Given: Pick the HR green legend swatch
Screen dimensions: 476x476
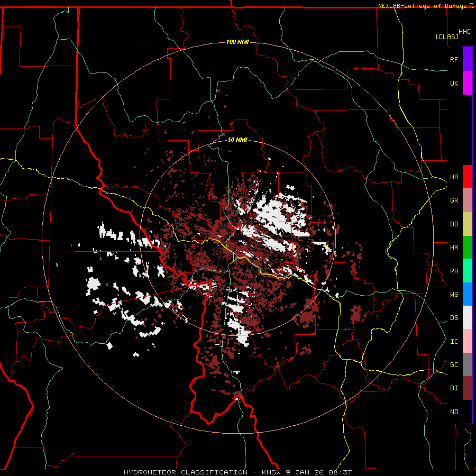Looking at the screenshot, I should click(467, 248).
